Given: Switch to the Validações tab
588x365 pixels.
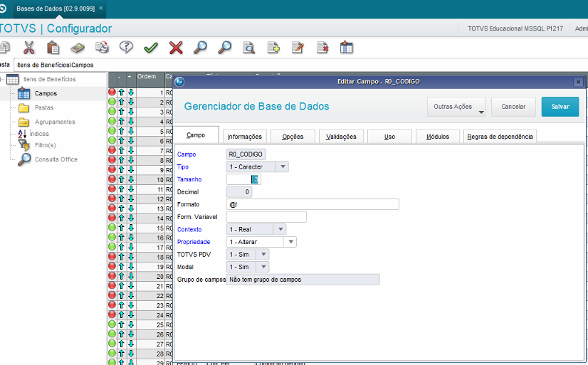Looking at the screenshot, I should [341, 137].
